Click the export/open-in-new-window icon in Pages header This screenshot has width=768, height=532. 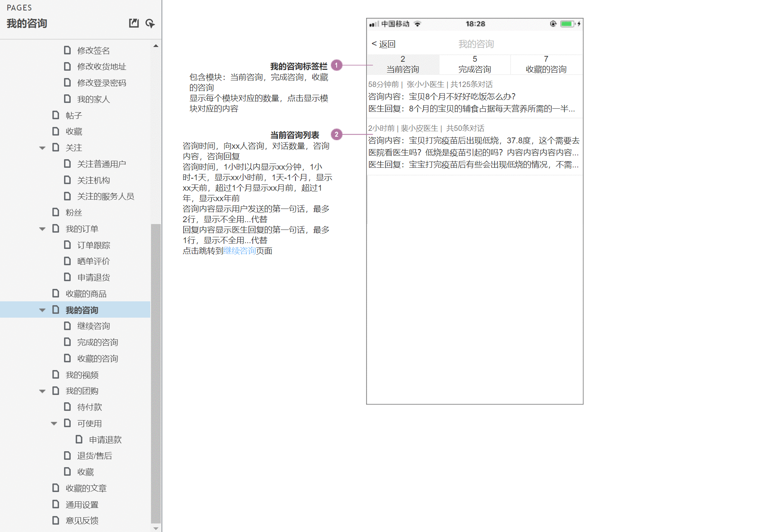134,23
